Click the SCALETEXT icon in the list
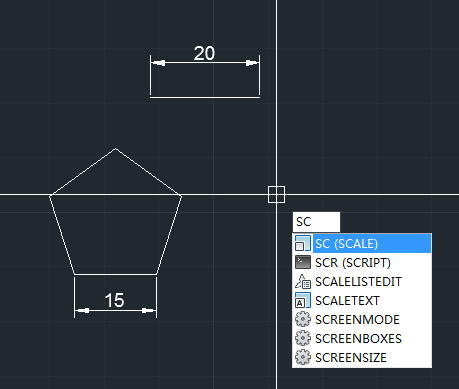The image size is (459, 389). coord(303,300)
